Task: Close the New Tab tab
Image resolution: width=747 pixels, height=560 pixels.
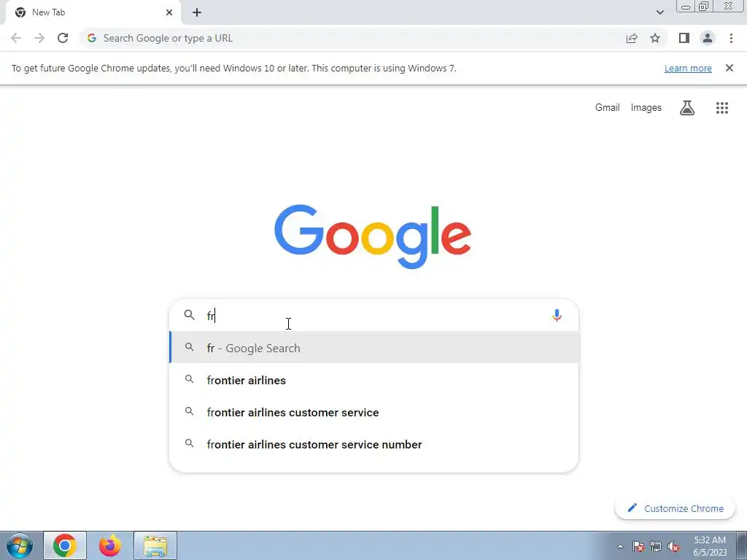Action: point(169,12)
